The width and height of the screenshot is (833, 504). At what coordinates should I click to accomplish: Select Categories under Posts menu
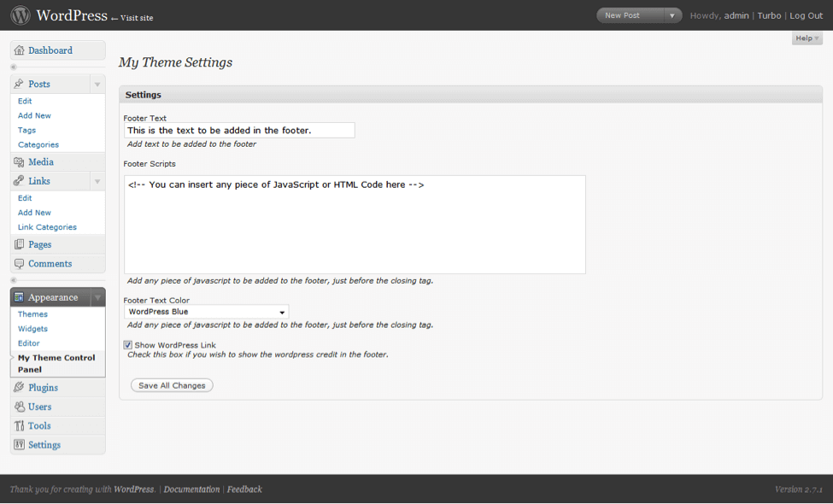38,144
